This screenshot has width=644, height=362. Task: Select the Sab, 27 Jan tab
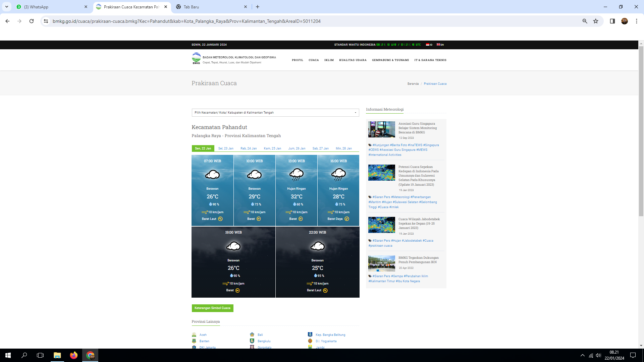pyautogui.click(x=321, y=148)
